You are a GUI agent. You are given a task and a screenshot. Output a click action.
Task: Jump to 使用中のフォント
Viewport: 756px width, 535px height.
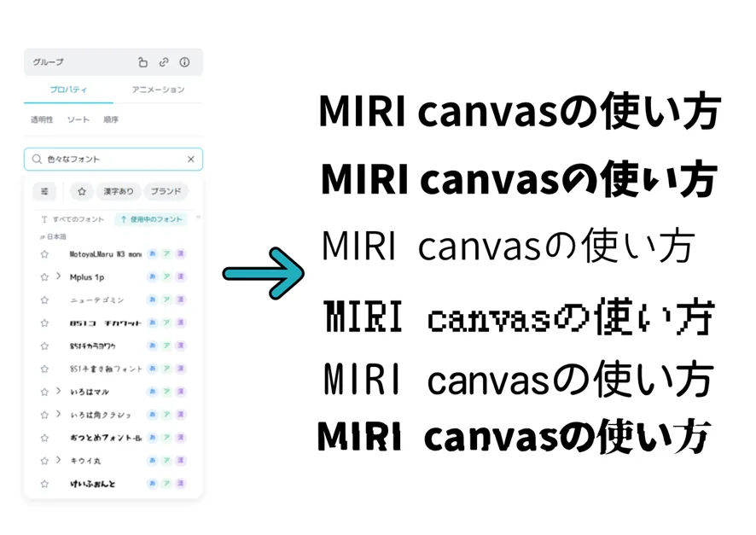point(151,219)
